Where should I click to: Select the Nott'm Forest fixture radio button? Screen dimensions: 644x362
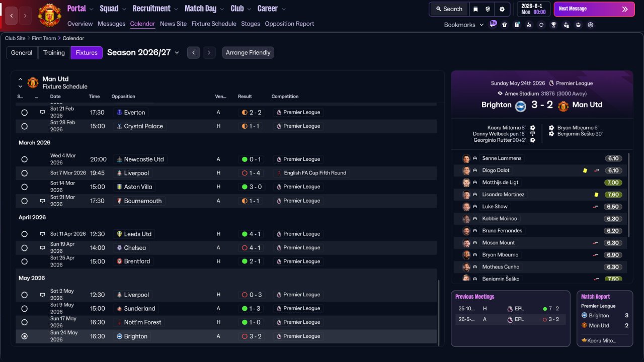pos(24,322)
